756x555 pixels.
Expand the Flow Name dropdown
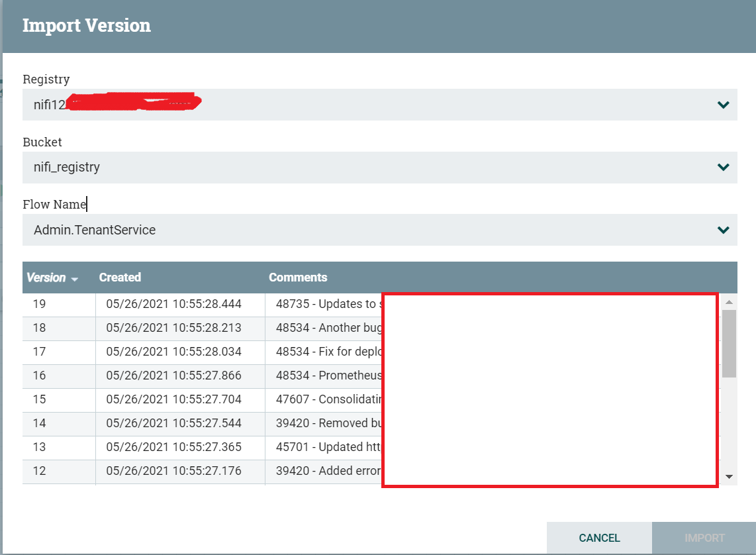723,230
